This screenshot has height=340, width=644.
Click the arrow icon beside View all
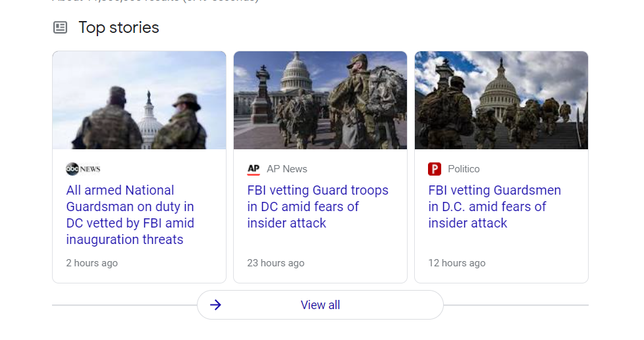click(215, 304)
